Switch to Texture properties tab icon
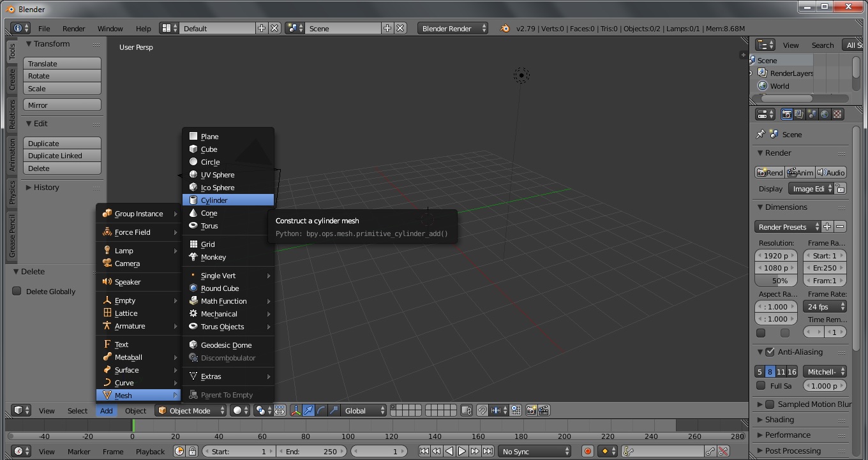This screenshot has height=460, width=868. point(837,114)
